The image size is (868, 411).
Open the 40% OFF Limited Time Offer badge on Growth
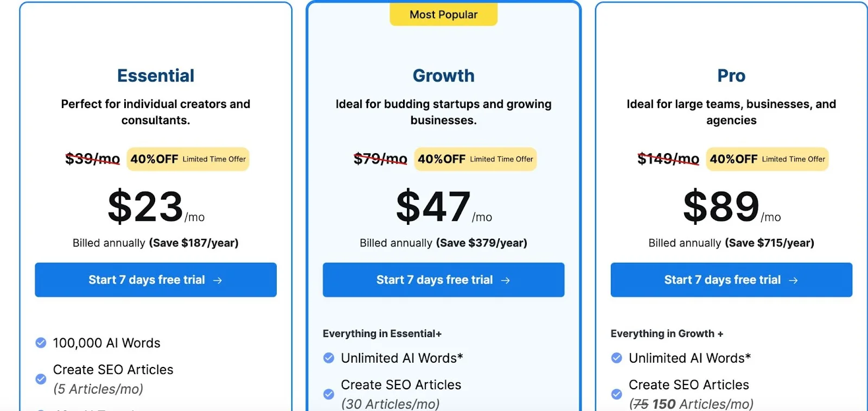(x=475, y=159)
